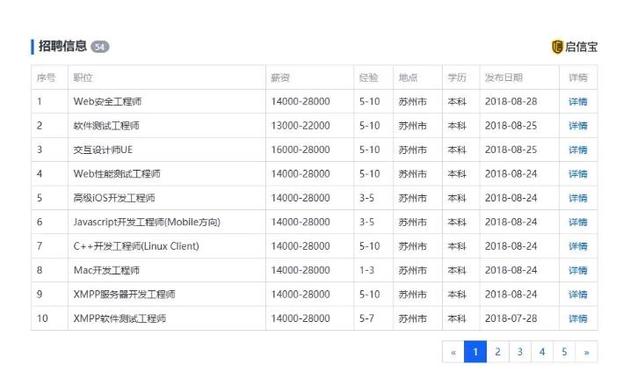Open 详情 link for 软件测试工程师 row

578,126
